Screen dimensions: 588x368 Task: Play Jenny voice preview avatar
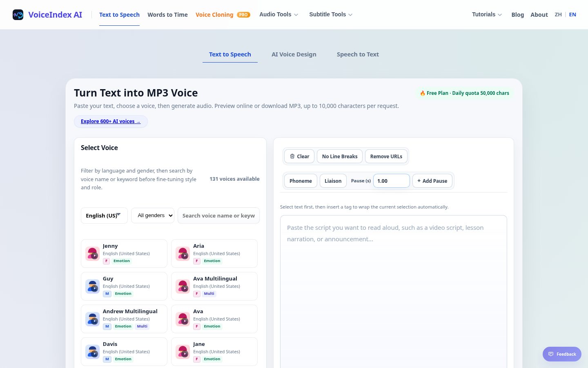point(92,254)
